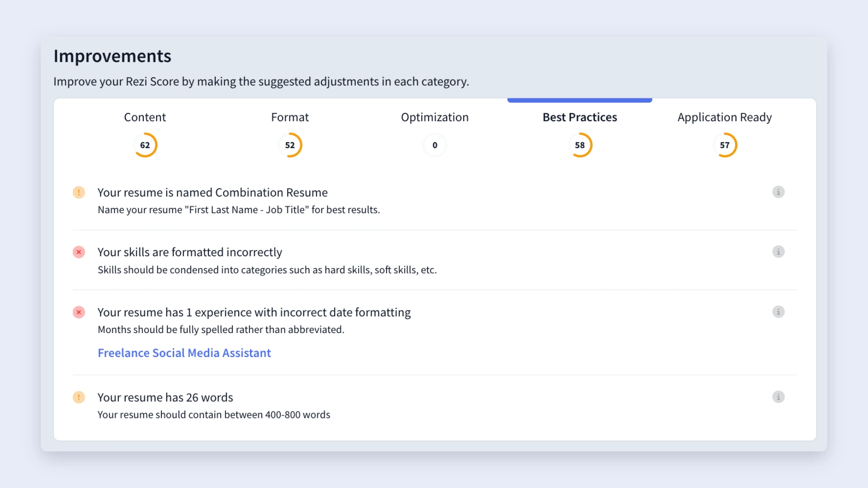Open info icon for word count warning
This screenshot has width=868, height=488.
tap(778, 397)
